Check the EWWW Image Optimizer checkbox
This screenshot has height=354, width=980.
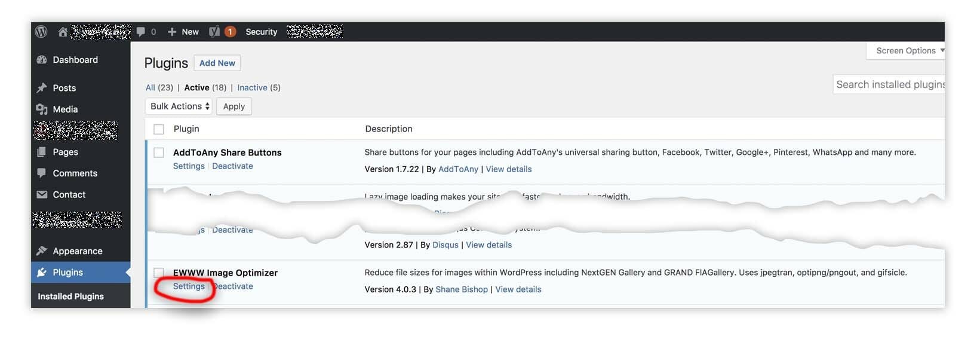coord(158,273)
